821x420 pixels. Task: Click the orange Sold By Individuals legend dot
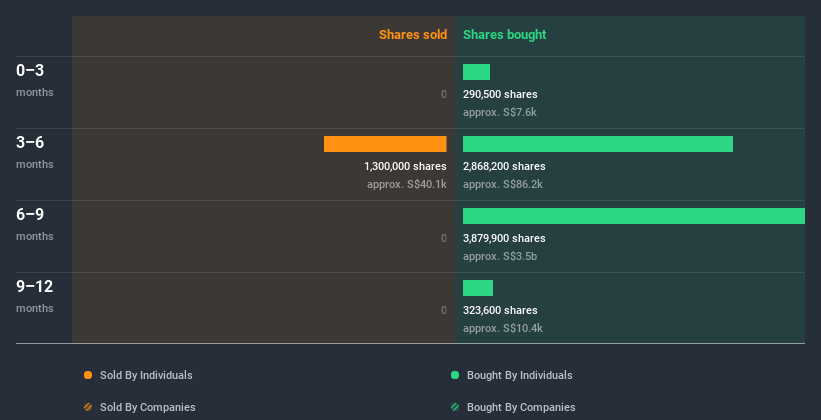[x=88, y=375]
